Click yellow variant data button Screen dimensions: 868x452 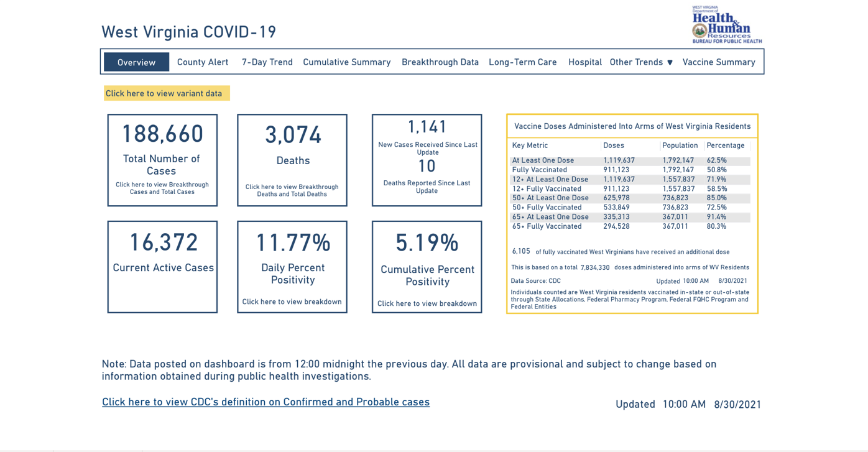[167, 93]
